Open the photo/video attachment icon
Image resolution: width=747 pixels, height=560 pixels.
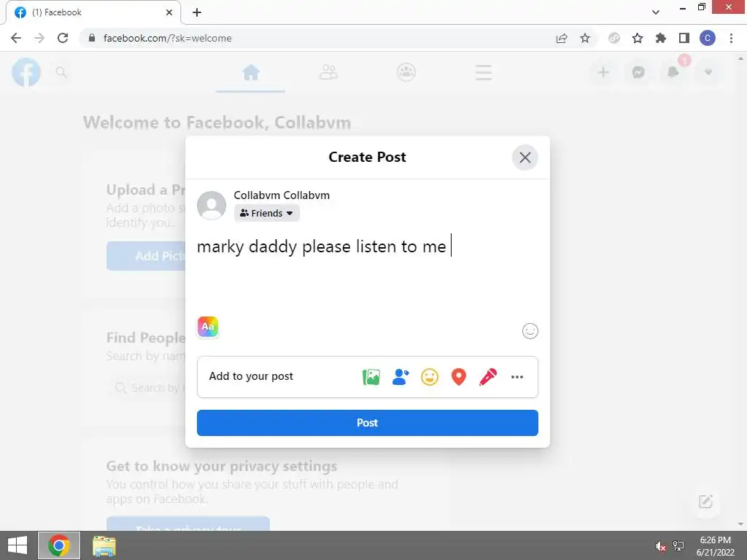tap(371, 377)
